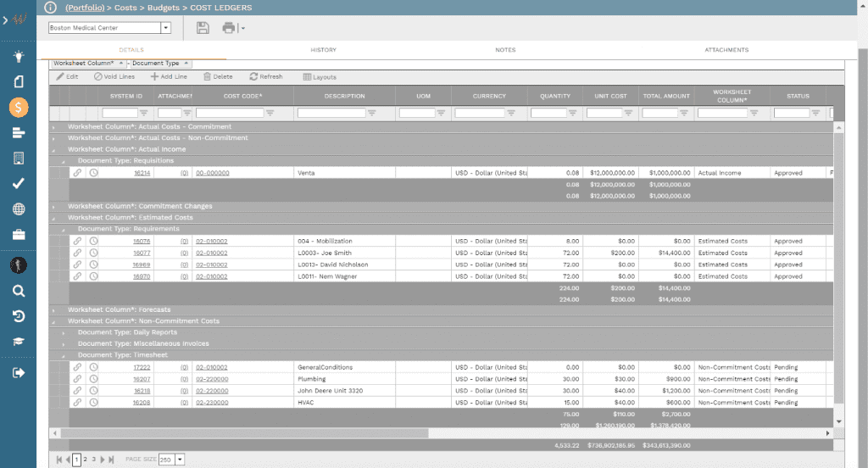Switch to the Details tab

131,50
